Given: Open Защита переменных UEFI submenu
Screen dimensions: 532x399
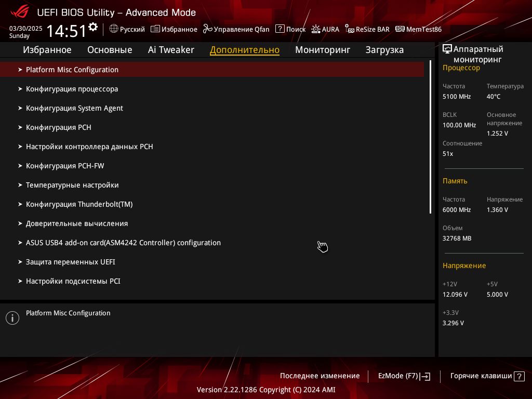Looking at the screenshot, I should [71, 262].
